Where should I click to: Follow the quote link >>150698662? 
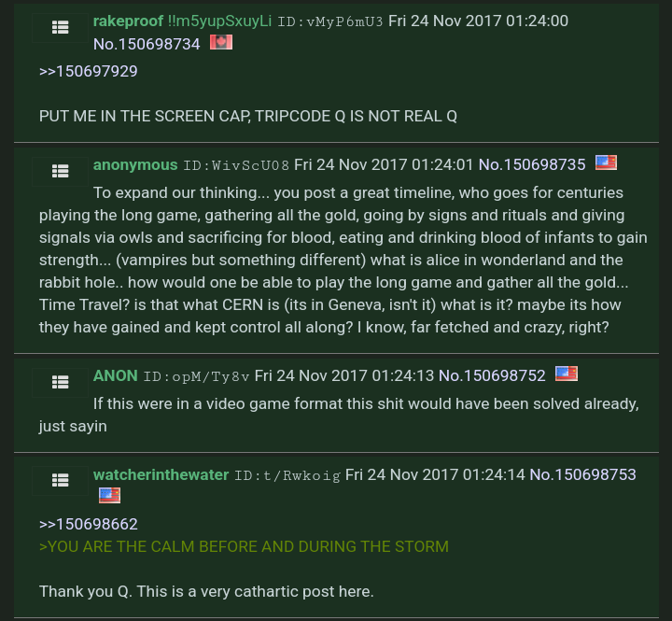(89, 524)
